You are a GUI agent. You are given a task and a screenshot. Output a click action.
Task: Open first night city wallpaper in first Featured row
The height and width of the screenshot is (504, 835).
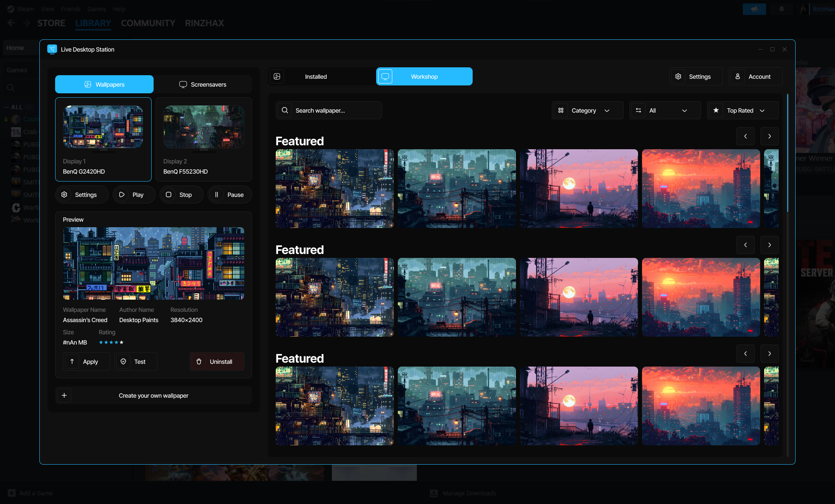[x=335, y=189]
